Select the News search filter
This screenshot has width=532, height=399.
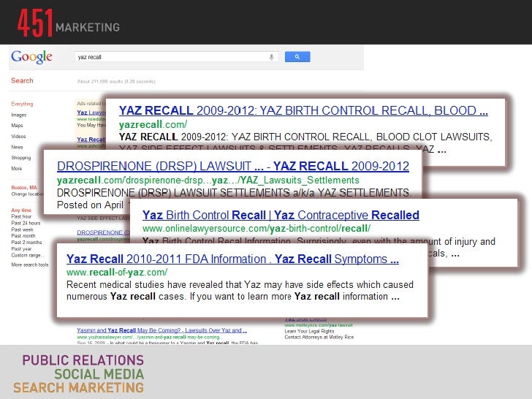17,147
